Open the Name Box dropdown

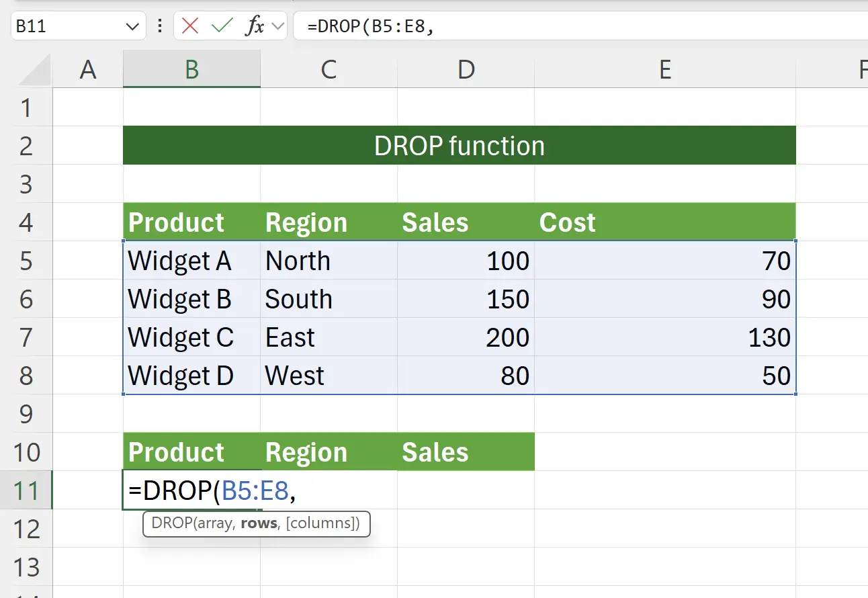[132, 26]
